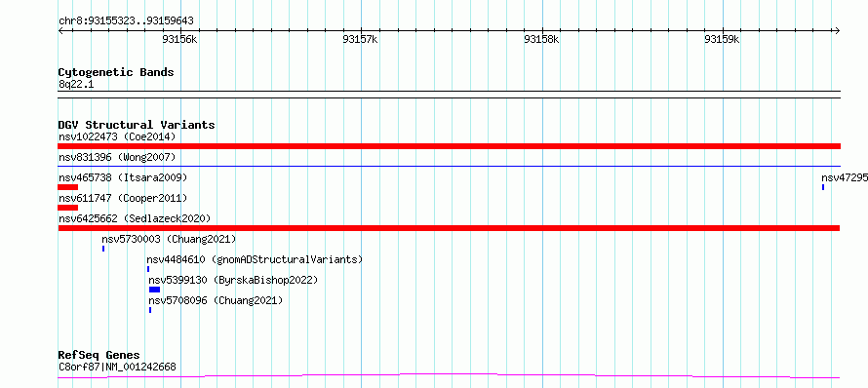
Task: Click the blue marker under nsv47295
Action: [x=822, y=187]
